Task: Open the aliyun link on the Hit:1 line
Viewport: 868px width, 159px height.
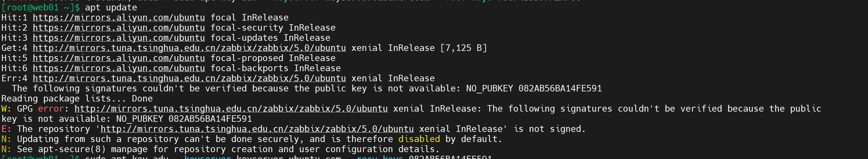Action: pyautogui.click(x=118, y=18)
